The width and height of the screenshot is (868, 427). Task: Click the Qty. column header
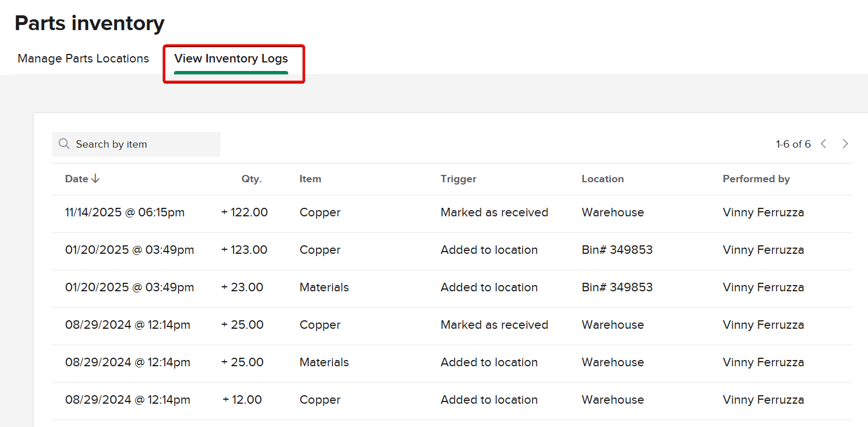click(x=251, y=179)
